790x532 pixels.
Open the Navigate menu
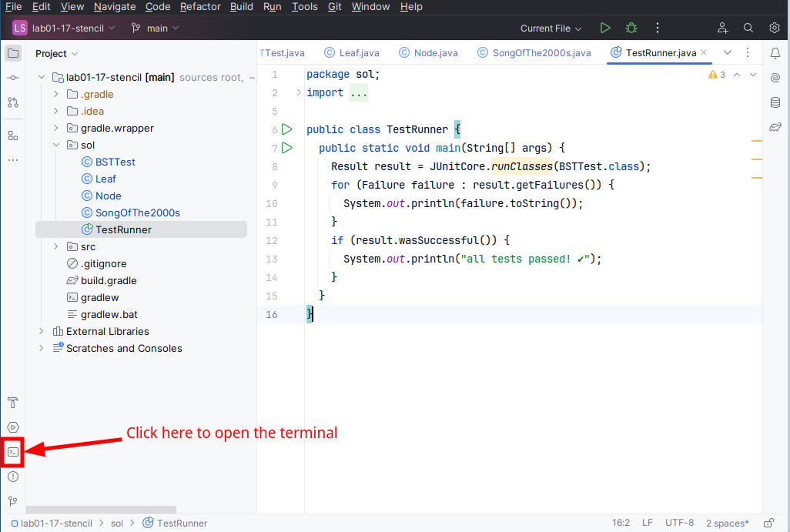(115, 7)
